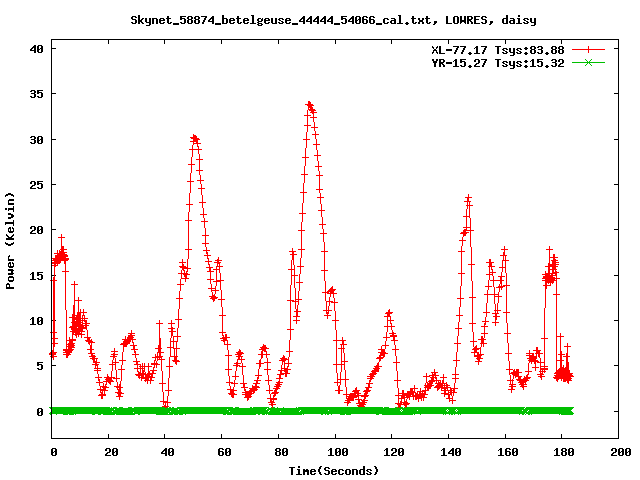Click the Power (Kelvin) y-axis label
640x480 pixels.
[10, 241]
